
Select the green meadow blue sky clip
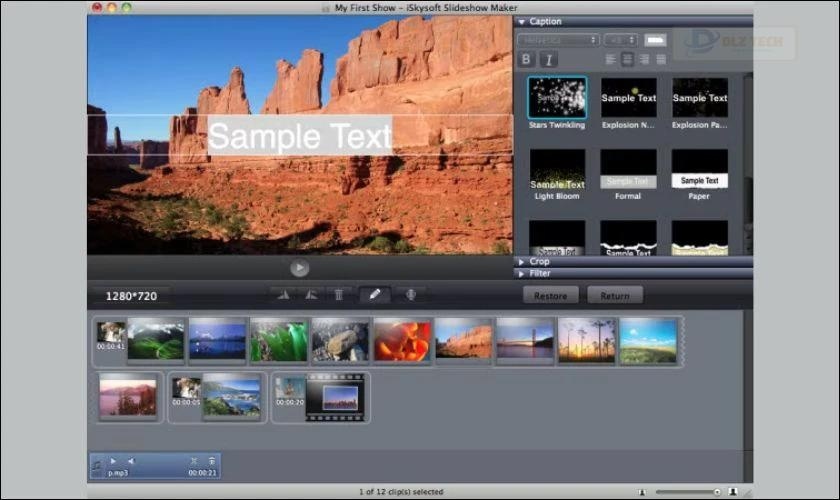648,340
